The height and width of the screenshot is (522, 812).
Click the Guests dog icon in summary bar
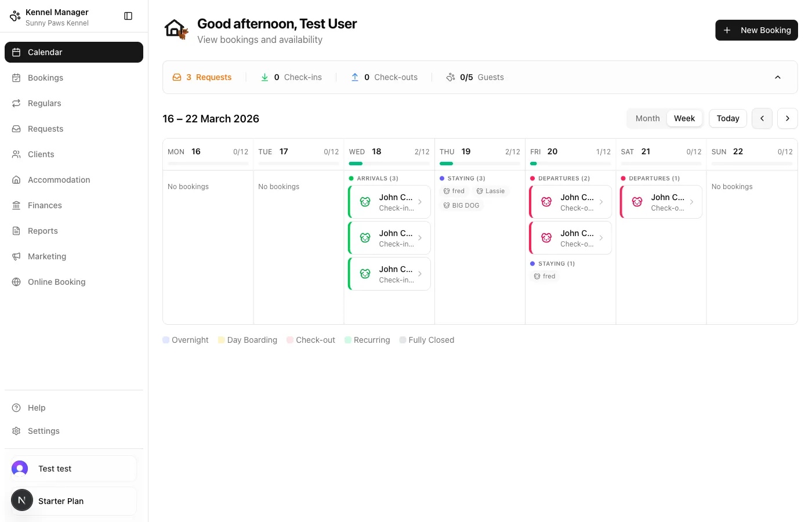(x=451, y=77)
